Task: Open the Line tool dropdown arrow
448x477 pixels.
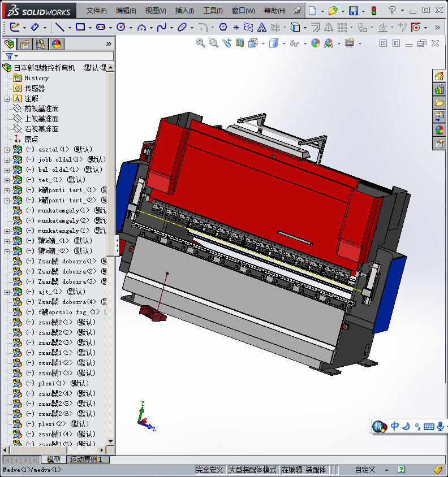Action: pos(70,28)
